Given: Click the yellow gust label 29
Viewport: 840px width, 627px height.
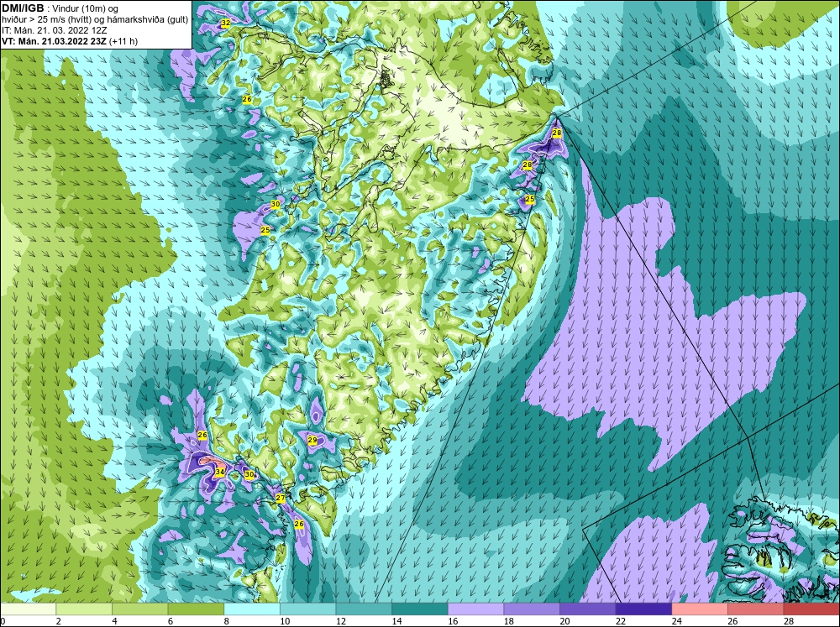Looking at the screenshot, I should 312,440.
